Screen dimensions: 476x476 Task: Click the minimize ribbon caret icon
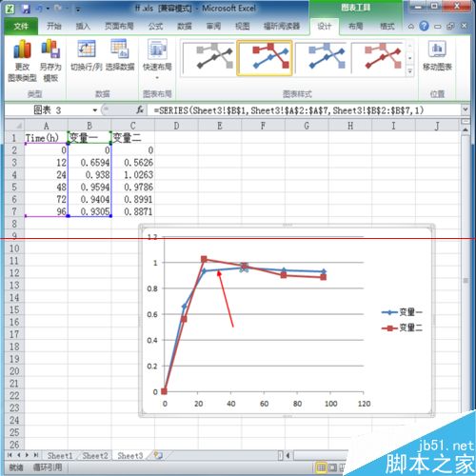point(410,27)
